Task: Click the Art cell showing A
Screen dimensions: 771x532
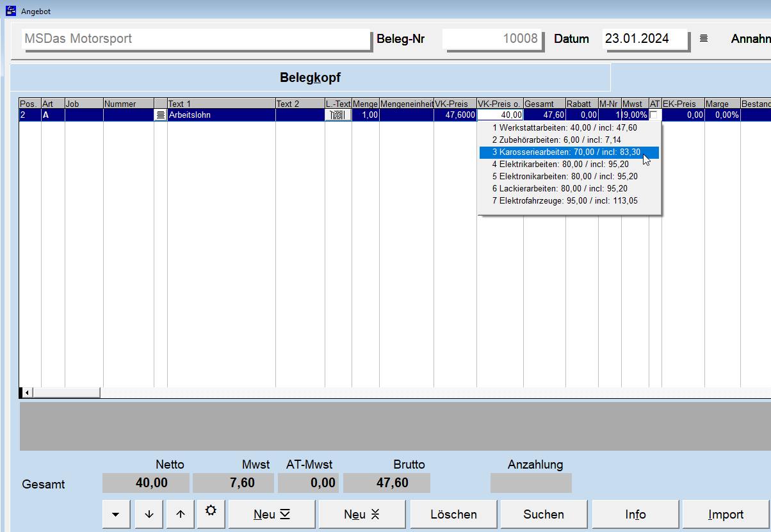Action: [53, 115]
